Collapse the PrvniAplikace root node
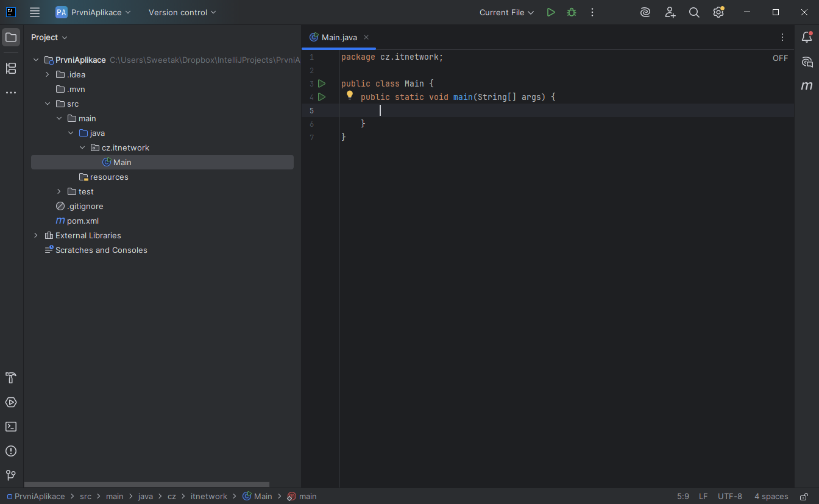This screenshot has height=504, width=819. (x=36, y=60)
